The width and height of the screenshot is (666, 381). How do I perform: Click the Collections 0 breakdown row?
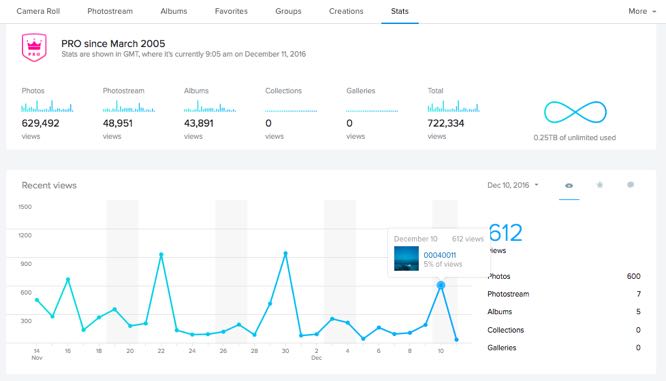click(564, 330)
